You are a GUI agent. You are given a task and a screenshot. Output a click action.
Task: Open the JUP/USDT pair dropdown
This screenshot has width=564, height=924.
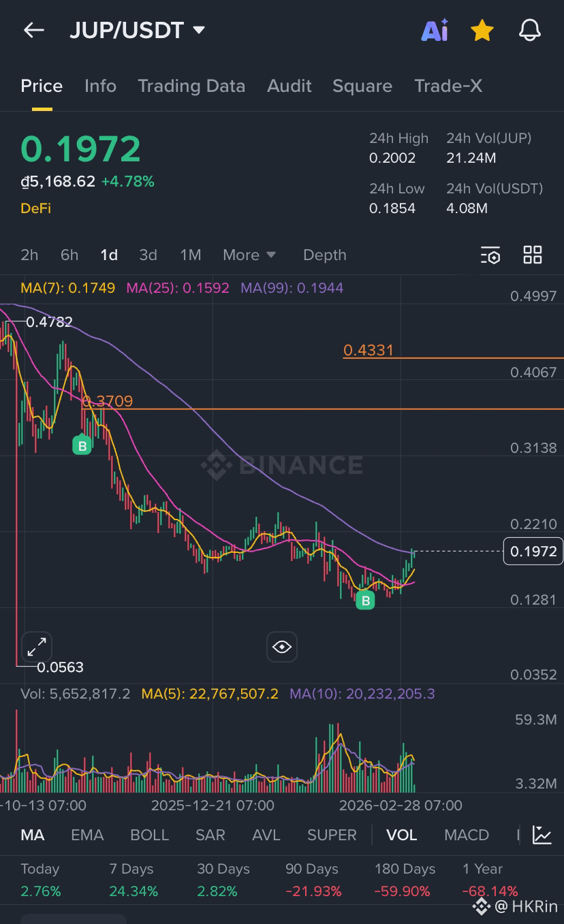click(x=138, y=30)
